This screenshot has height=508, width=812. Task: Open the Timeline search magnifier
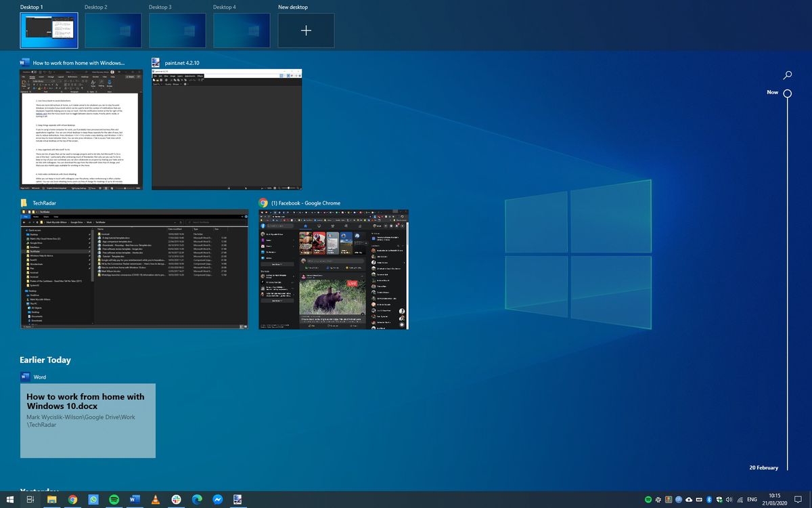coord(787,75)
